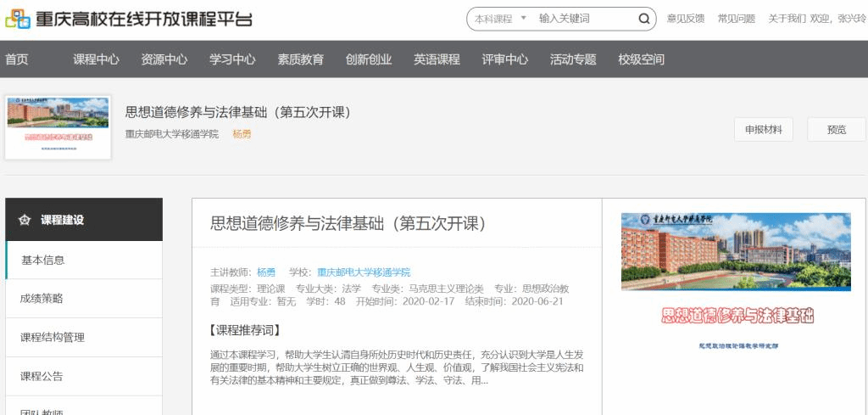Click the 课程建设 header icon
Viewport: 868px width, 415px height.
(25, 220)
